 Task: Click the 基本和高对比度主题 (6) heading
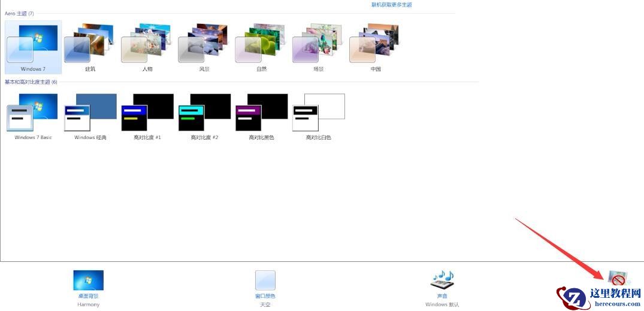click(x=31, y=82)
